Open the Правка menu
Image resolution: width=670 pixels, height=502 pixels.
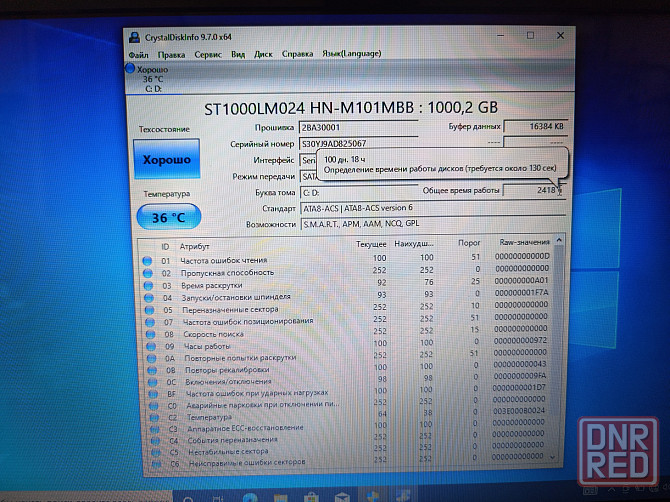(x=171, y=55)
